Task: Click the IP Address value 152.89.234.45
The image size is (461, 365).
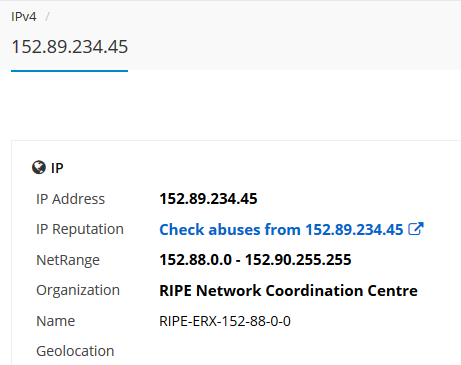Action: (208, 199)
